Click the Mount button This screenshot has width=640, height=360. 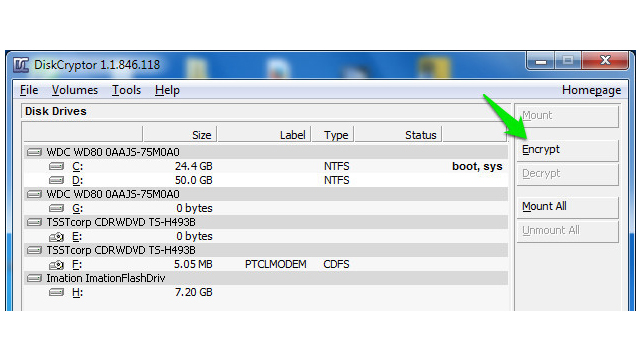[x=568, y=116]
